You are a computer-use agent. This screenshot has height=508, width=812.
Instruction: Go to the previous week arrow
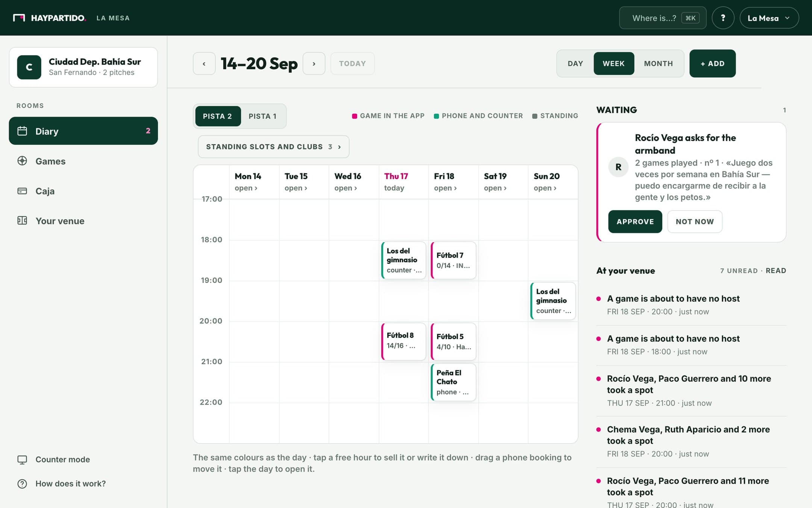pyautogui.click(x=204, y=64)
